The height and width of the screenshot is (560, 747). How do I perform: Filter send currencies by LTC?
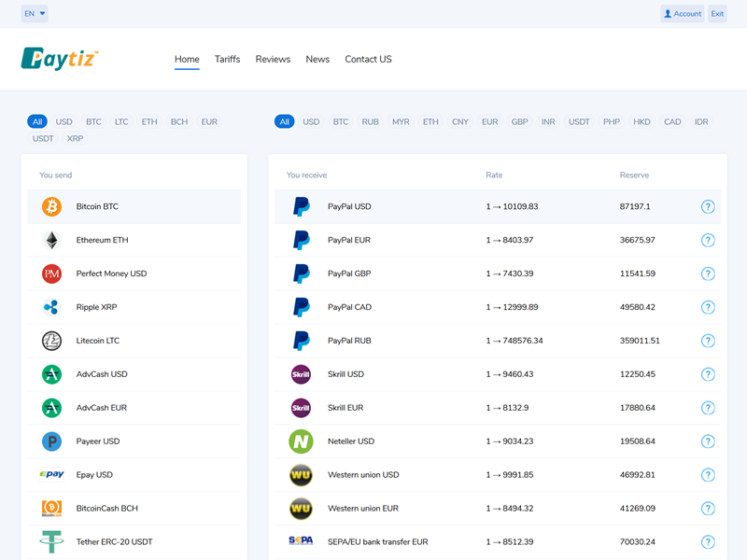tap(121, 122)
